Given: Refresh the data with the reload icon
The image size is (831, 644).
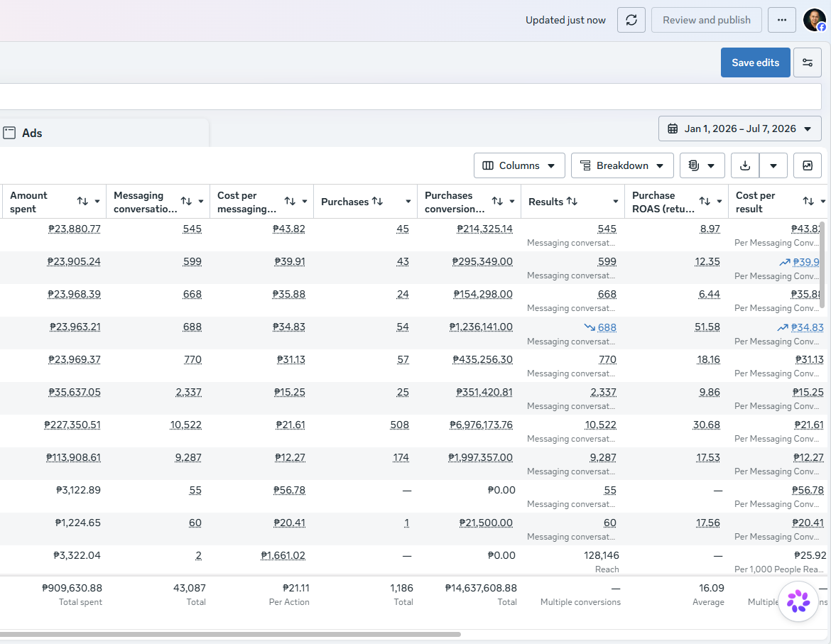Looking at the screenshot, I should pos(631,20).
